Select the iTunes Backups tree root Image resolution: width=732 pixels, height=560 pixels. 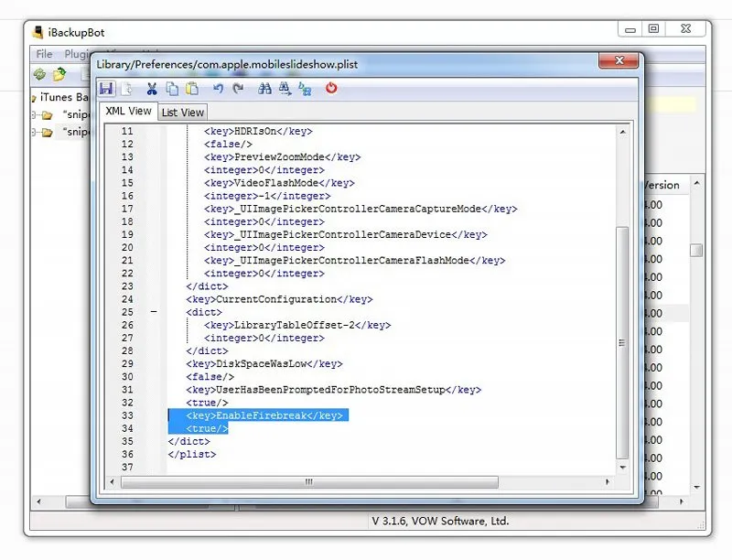[64, 97]
